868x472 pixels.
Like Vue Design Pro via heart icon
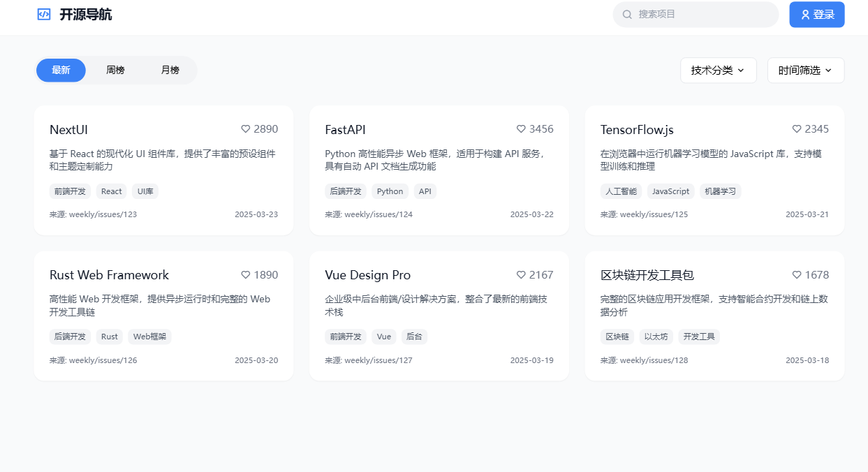[x=521, y=275]
